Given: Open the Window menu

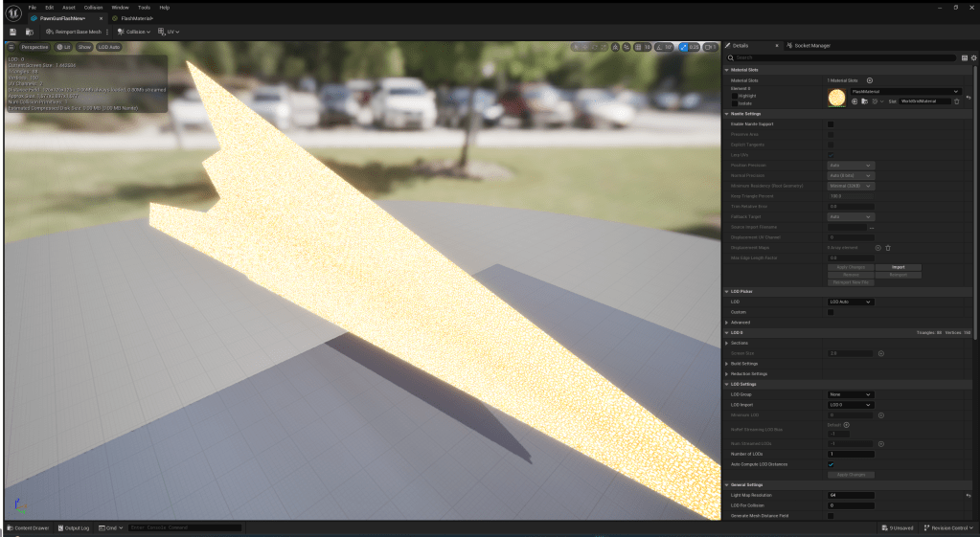Looking at the screenshot, I should click(119, 7).
